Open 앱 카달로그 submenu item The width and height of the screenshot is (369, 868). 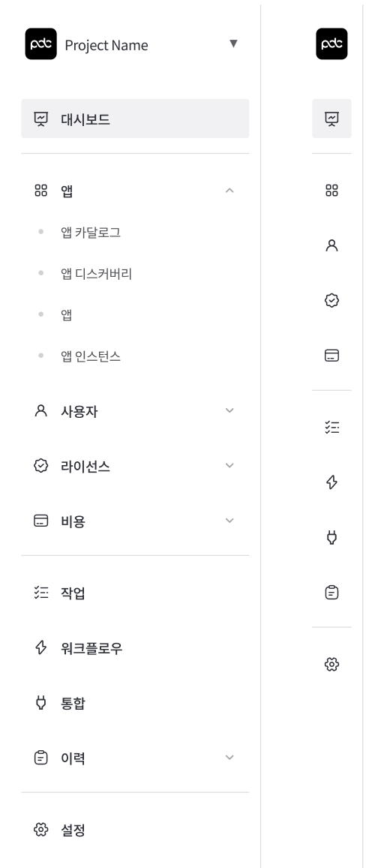91,233
